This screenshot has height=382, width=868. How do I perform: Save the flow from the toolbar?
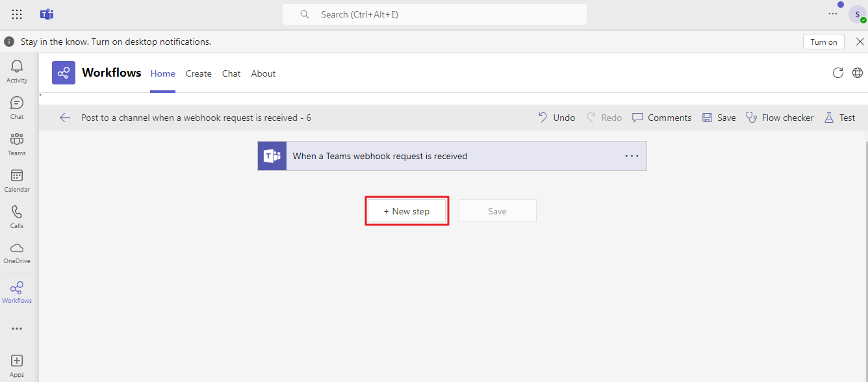click(x=719, y=118)
